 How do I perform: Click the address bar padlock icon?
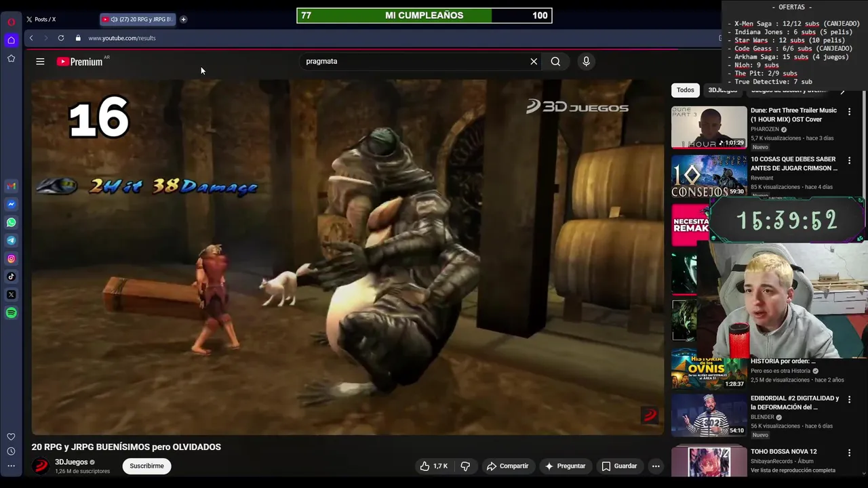coord(78,38)
